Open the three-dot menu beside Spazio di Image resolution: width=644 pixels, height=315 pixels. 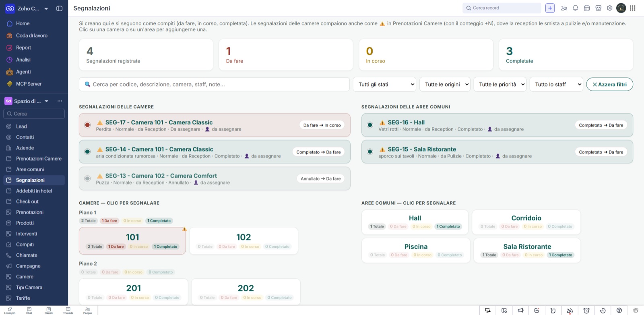click(x=60, y=101)
